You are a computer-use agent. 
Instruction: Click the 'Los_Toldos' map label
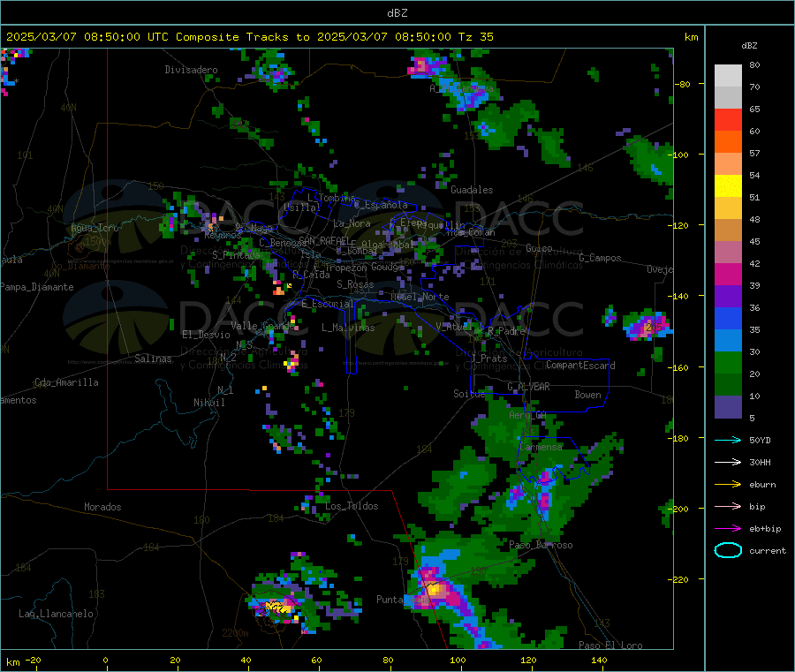pyautogui.click(x=352, y=506)
